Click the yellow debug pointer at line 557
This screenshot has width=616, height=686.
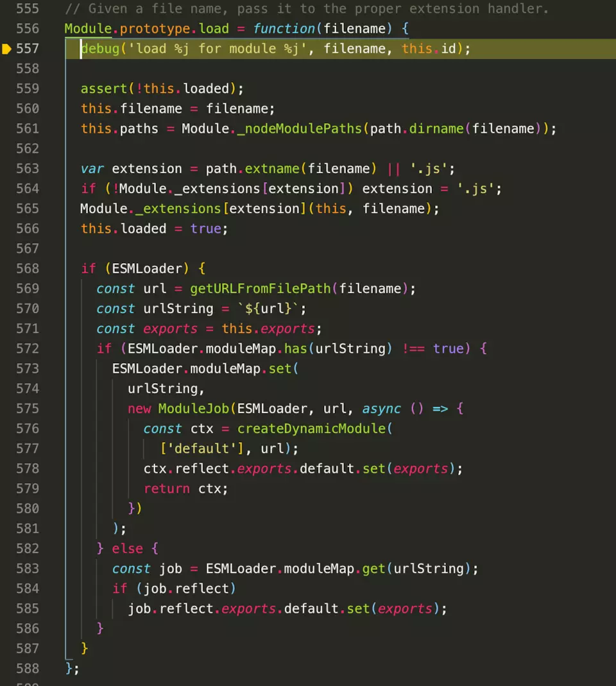click(x=7, y=49)
